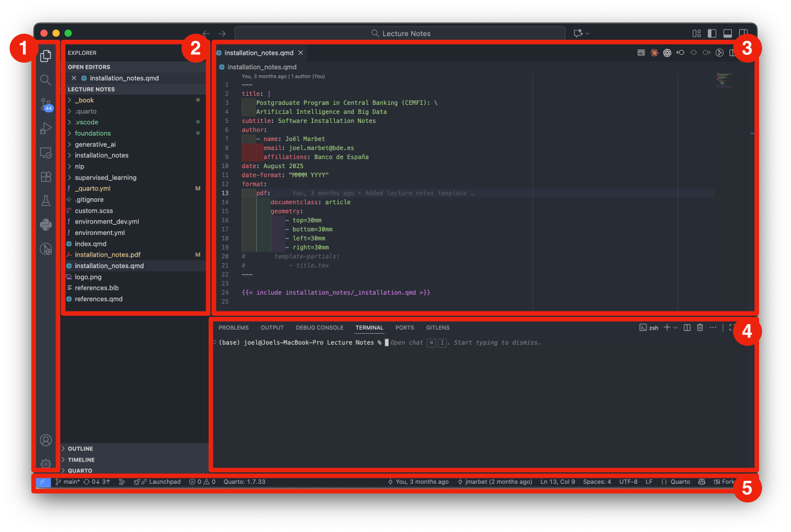Screen dimensions: 791x532
Task: Click the main* branch in status bar
Action: click(68, 482)
